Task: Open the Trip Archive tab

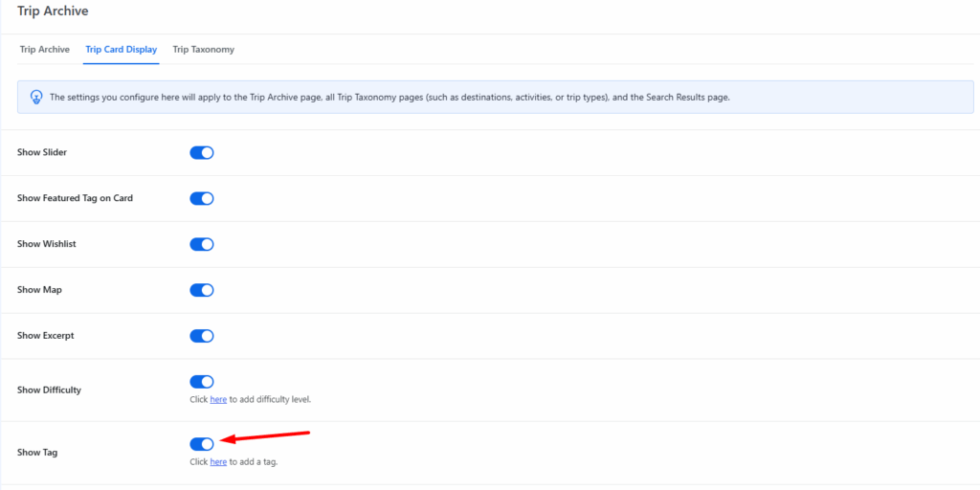Action: click(45, 50)
